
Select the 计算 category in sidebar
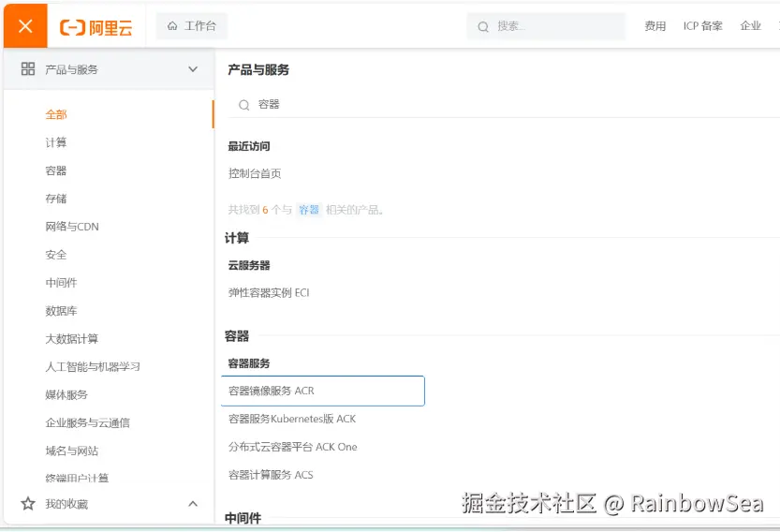click(56, 142)
